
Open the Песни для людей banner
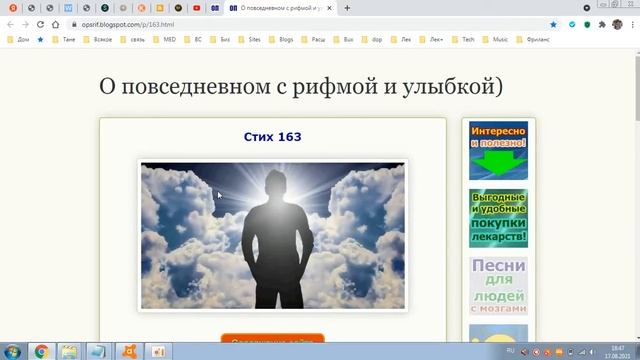[498, 286]
